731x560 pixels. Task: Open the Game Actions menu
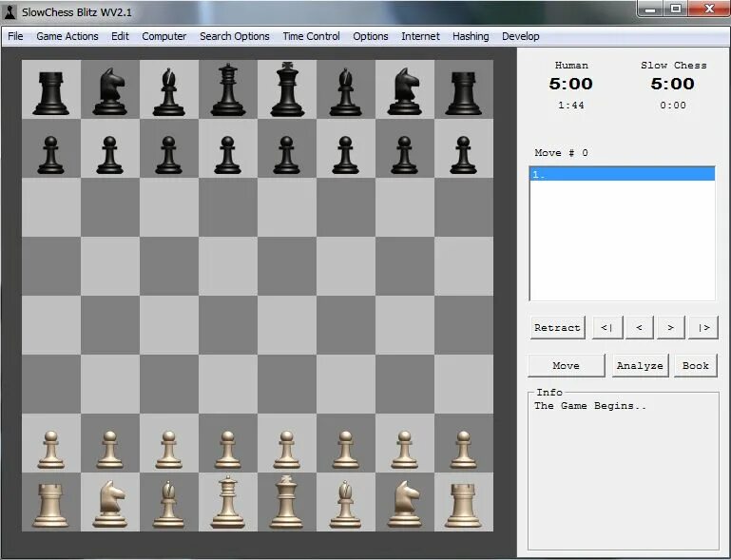[67, 36]
